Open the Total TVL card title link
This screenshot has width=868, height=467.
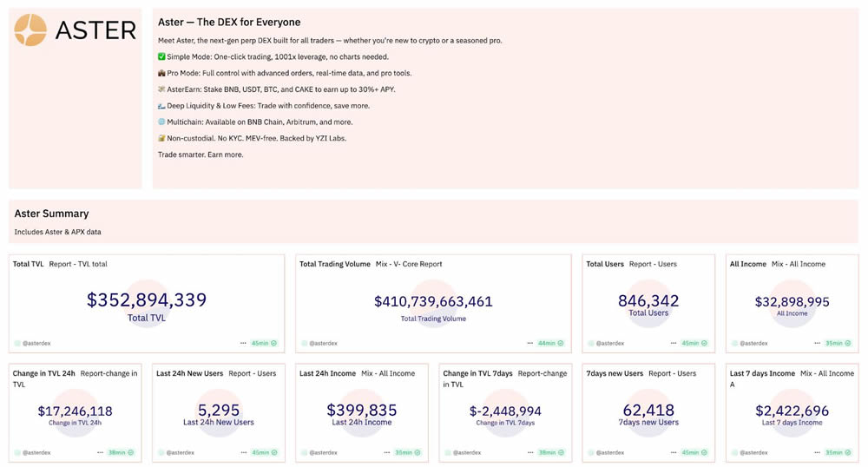30,264
